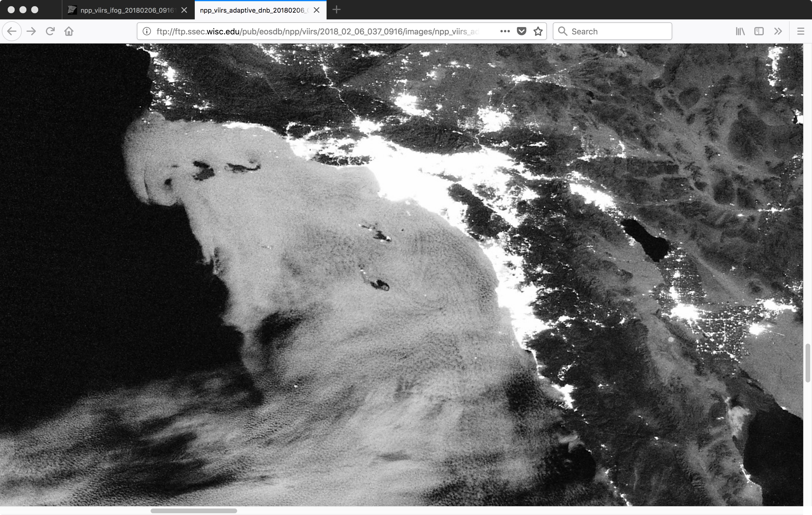Maximize the browser window
812x515 pixels.
click(35, 10)
